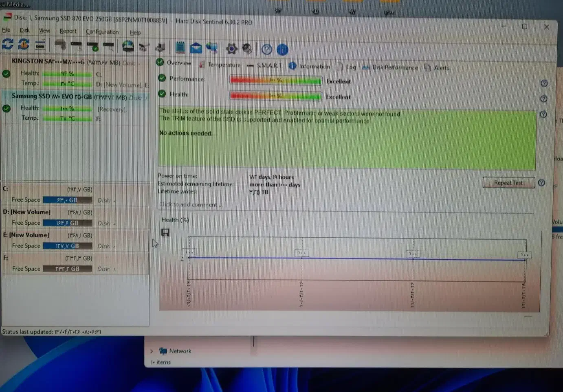
Task: Click the 'Power on time' label
Action: [177, 176]
